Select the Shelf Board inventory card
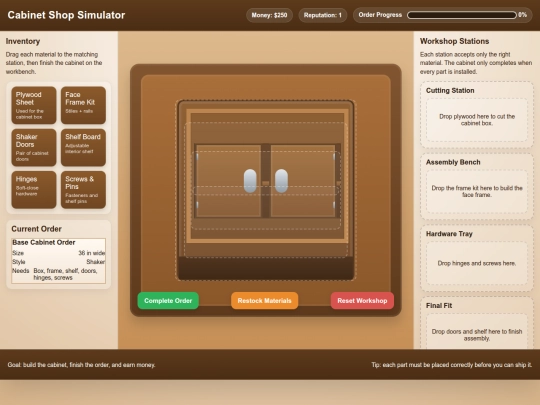This screenshot has height=405, width=540. 83,147
